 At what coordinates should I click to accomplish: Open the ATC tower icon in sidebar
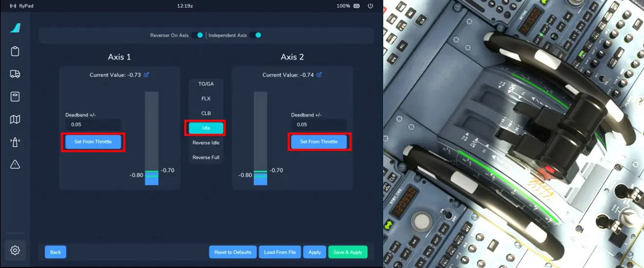[15, 142]
